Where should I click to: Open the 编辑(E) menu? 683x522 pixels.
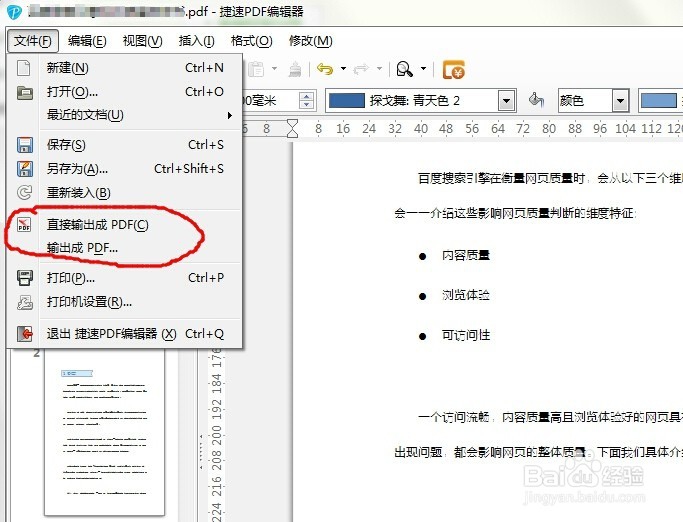pos(87,41)
